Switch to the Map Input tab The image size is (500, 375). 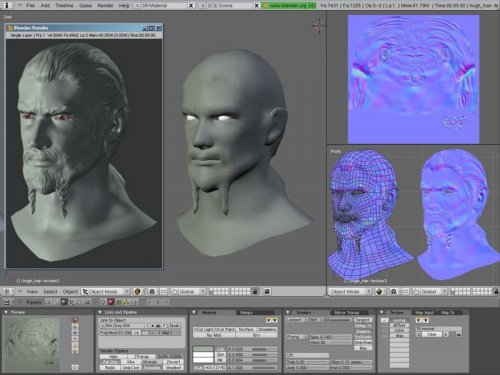point(424,312)
